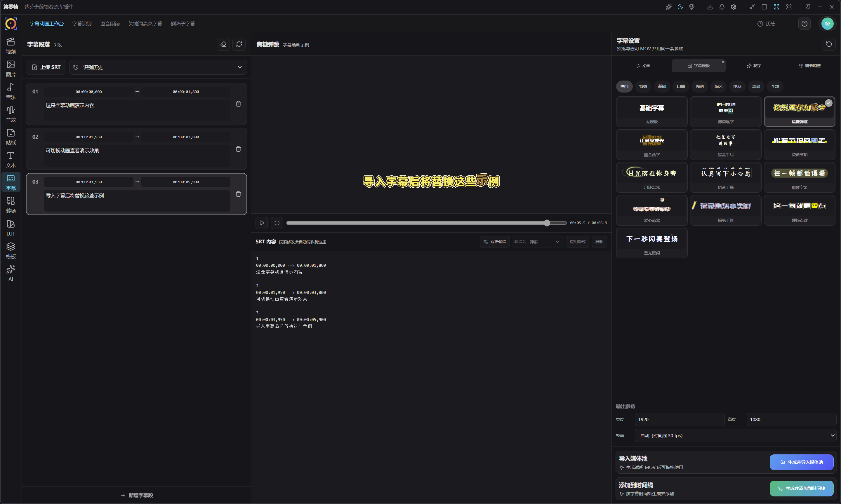Viewport: 841px width, 504px height.
Task: Toggle dark mode moon icon
Action: point(680,7)
